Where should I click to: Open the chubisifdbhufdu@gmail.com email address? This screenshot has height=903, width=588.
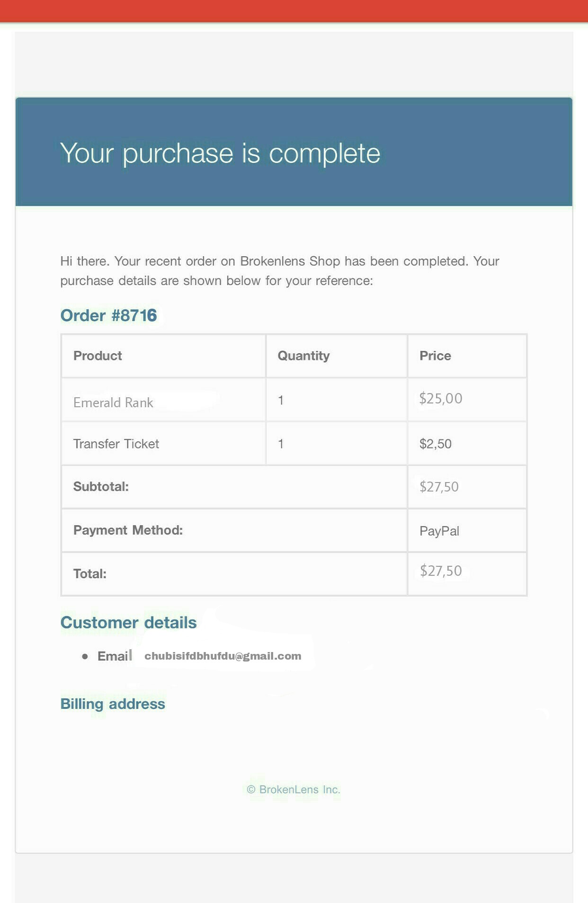[x=223, y=656]
